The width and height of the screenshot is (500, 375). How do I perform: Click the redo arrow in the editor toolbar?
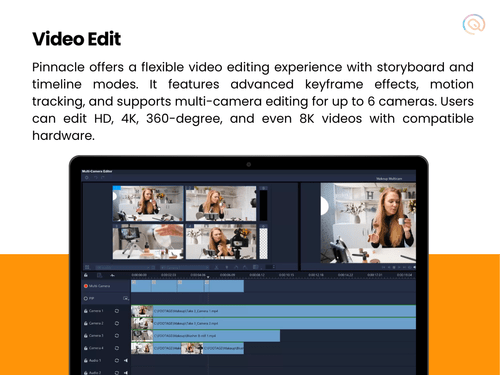click(103, 178)
